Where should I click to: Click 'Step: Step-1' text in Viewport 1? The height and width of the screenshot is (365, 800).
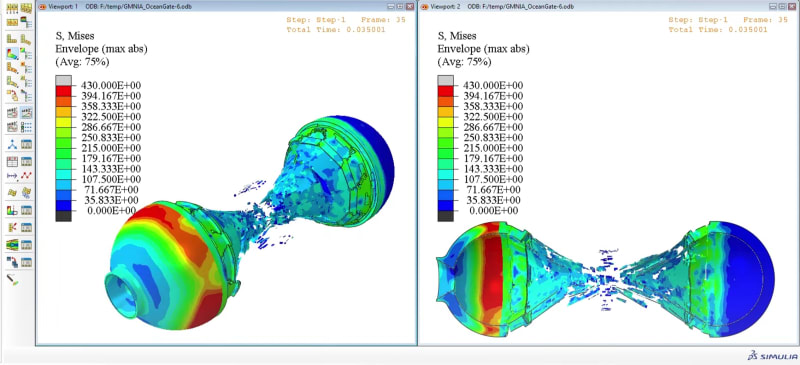[317, 20]
